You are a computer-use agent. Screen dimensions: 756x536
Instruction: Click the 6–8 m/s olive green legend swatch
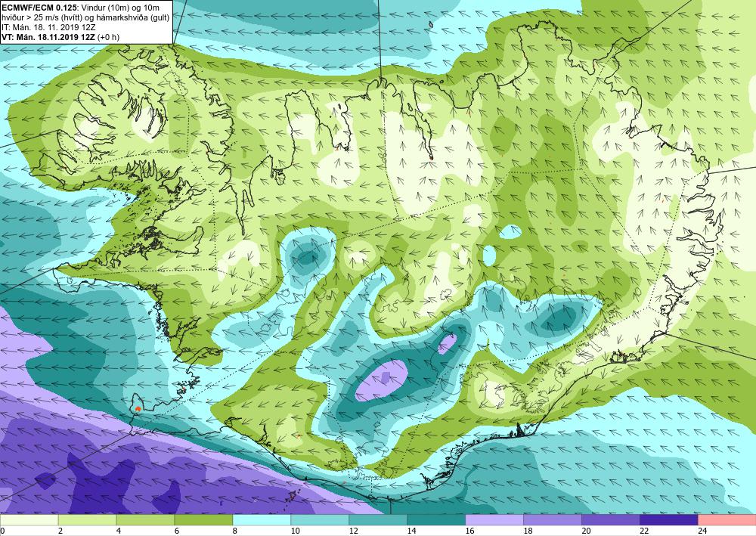[203, 520]
